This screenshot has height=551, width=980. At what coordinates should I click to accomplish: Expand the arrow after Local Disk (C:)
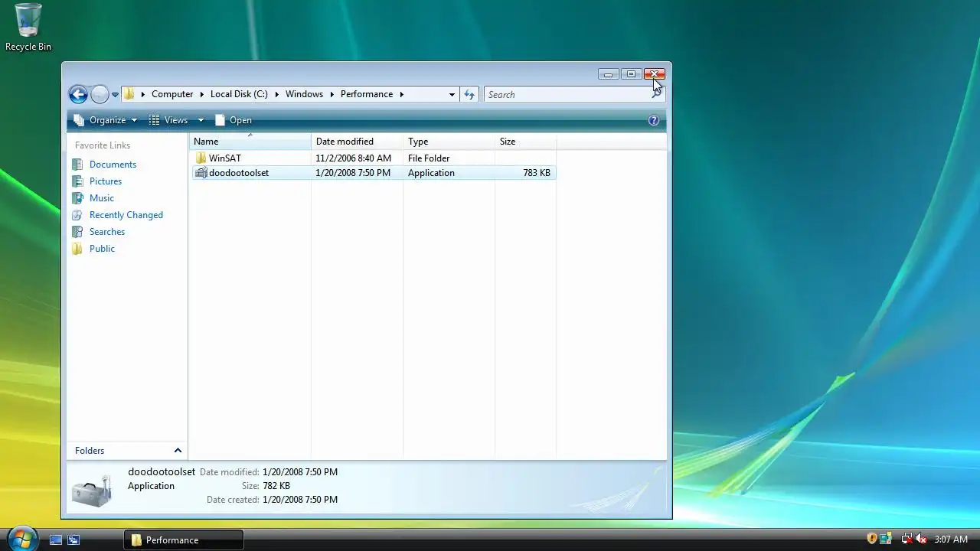point(277,94)
